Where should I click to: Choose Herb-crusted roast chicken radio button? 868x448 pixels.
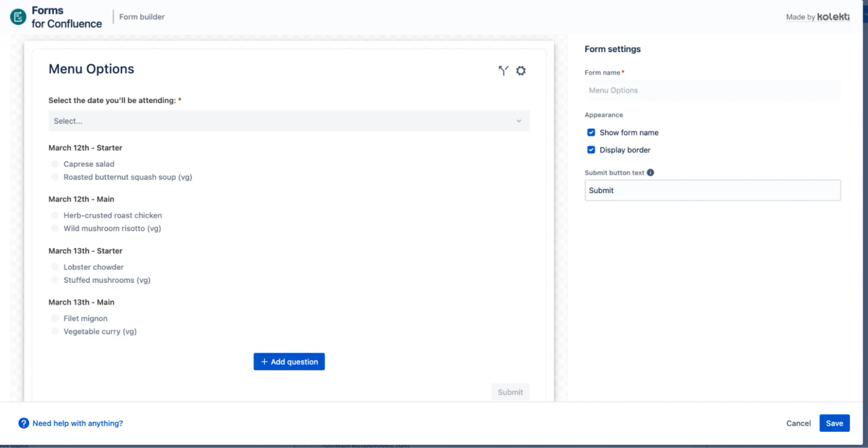pos(55,216)
